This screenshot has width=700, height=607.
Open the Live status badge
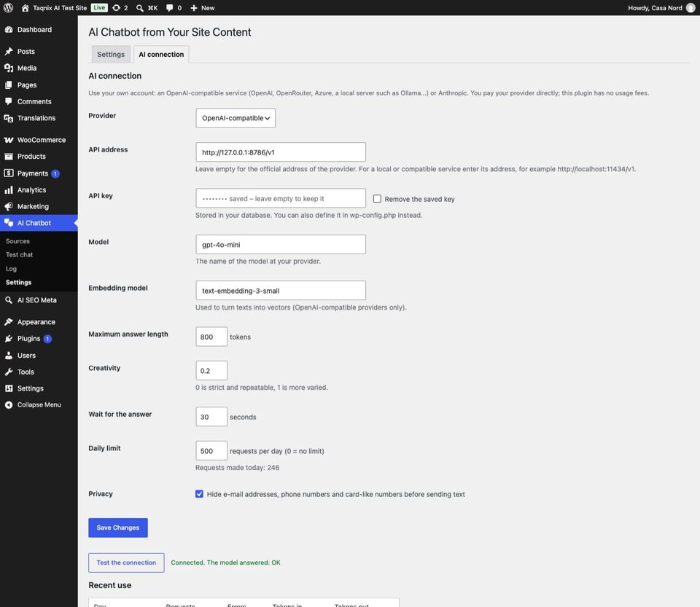point(99,7)
